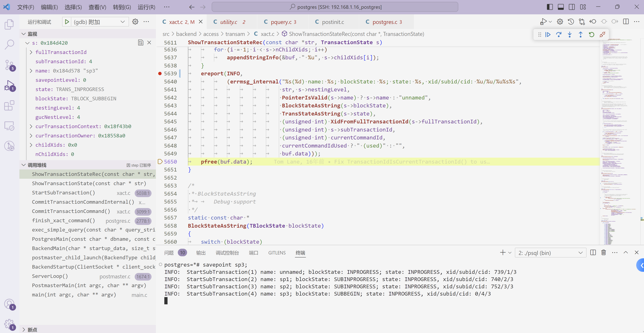The width and height of the screenshot is (644, 333).
Task: Switch to the pquery.c tab
Action: (283, 22)
